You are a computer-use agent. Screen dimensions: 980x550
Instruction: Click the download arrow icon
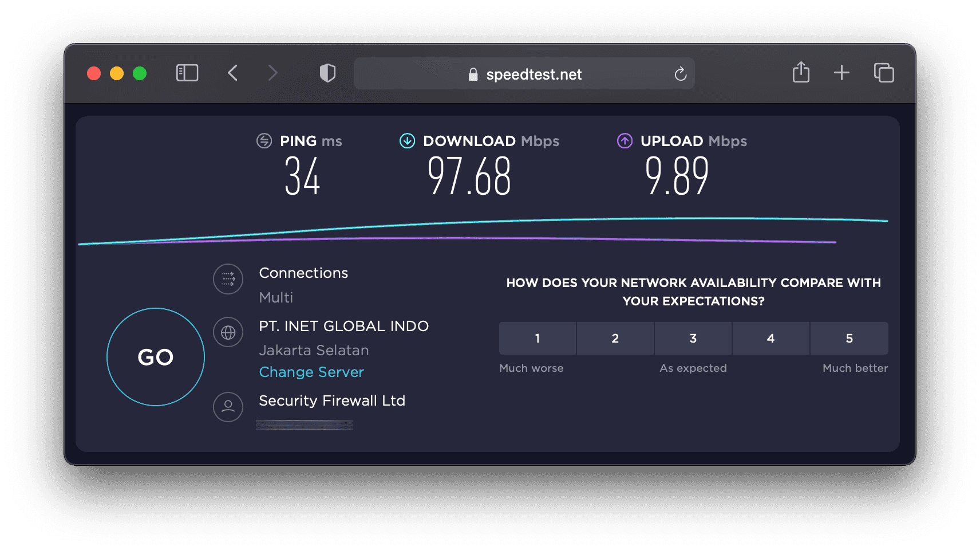pos(407,140)
